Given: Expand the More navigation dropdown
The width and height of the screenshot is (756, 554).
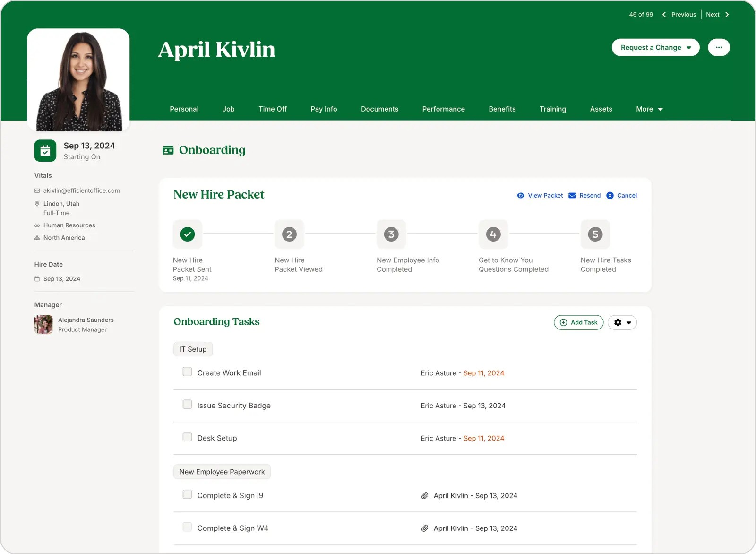Looking at the screenshot, I should pos(649,109).
